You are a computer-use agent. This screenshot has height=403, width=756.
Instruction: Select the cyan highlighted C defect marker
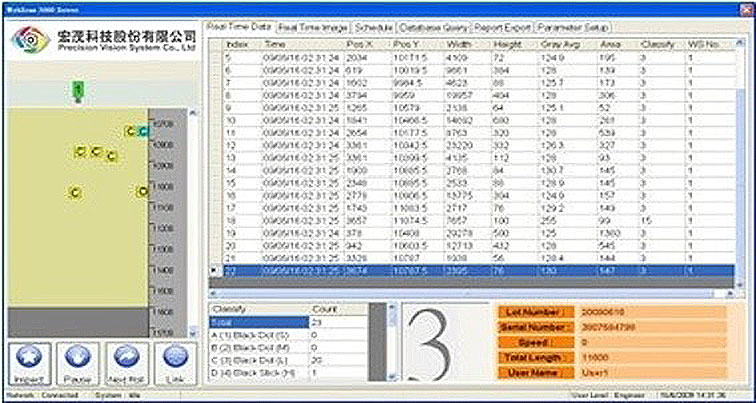pyautogui.click(x=143, y=131)
